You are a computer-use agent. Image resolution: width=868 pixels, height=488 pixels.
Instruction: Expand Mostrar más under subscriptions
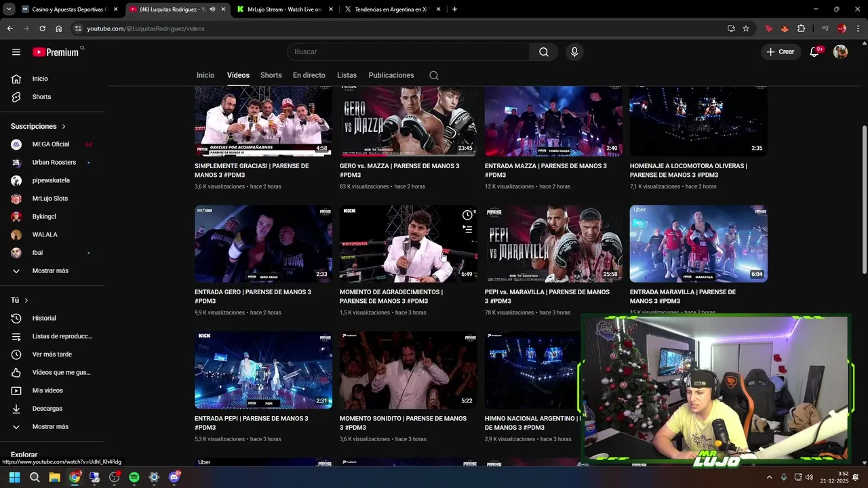point(52,270)
